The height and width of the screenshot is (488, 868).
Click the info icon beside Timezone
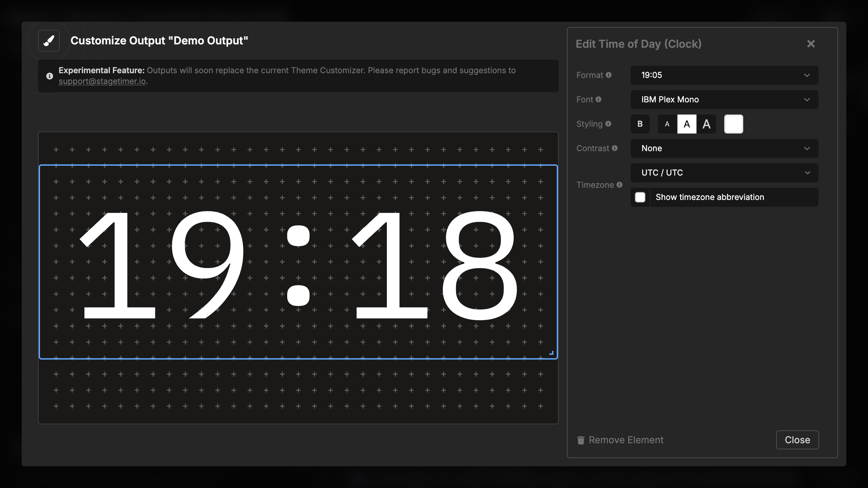(620, 185)
